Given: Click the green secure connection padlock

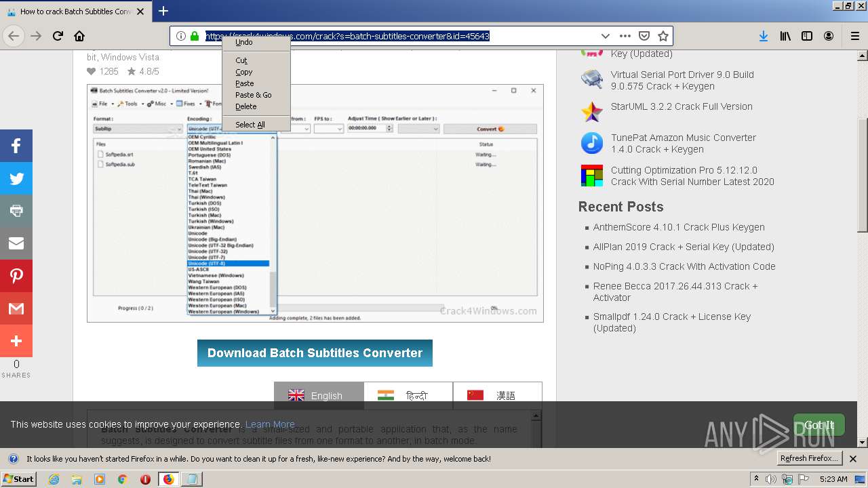Looking at the screenshot, I should 195,36.
